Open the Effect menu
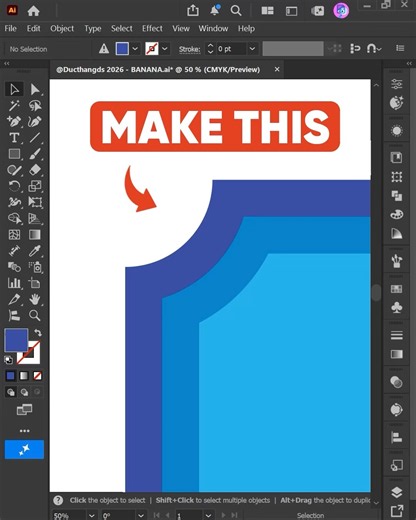Viewport: 416px width, 520px height. (x=152, y=29)
